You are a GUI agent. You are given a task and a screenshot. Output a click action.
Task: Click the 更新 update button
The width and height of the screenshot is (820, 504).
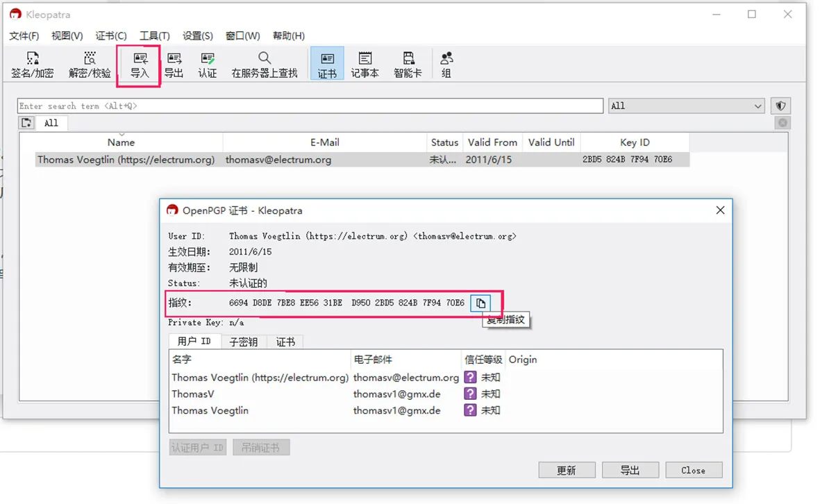(567, 470)
